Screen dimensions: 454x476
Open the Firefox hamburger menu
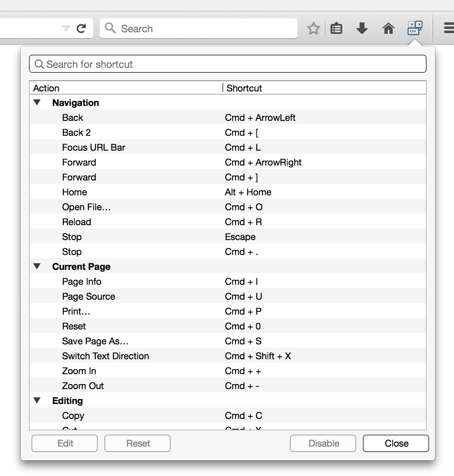coord(449,28)
